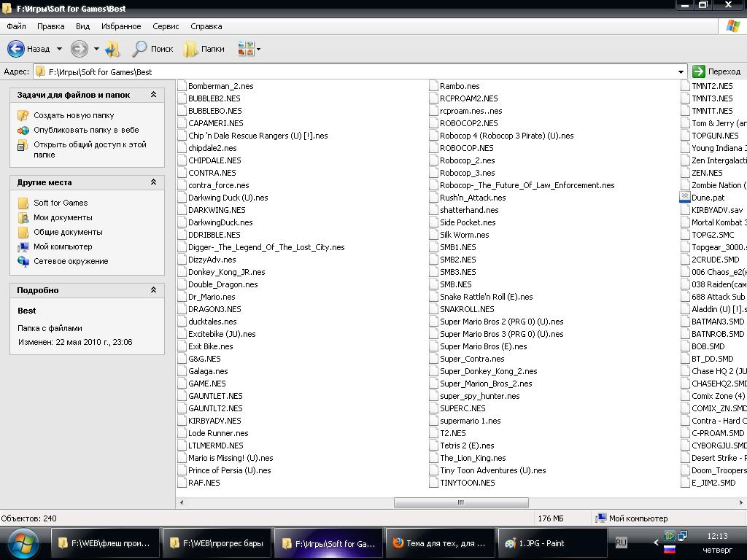Open the Сервис menu
Image resolution: width=747 pixels, height=560 pixels.
pyautogui.click(x=166, y=26)
